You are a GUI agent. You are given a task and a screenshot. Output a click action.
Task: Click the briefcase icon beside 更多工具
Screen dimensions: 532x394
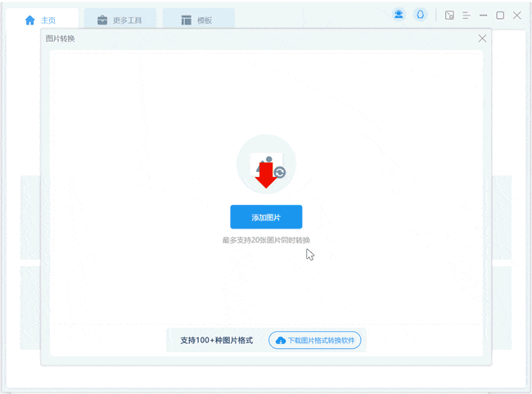(x=102, y=20)
